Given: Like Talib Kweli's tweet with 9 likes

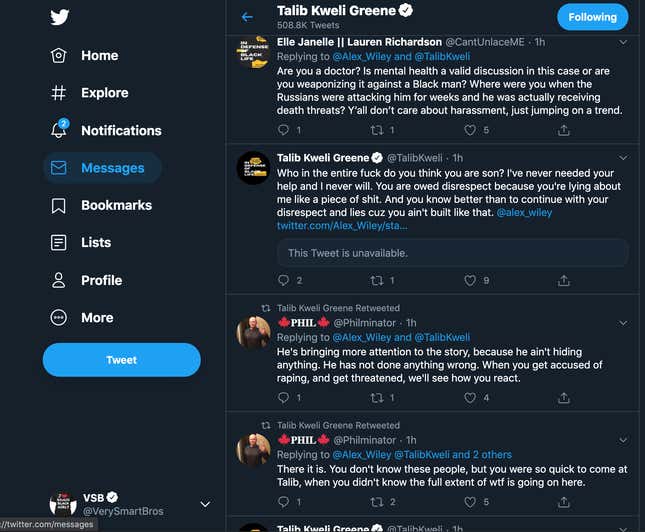Looking at the screenshot, I should pyautogui.click(x=470, y=281).
